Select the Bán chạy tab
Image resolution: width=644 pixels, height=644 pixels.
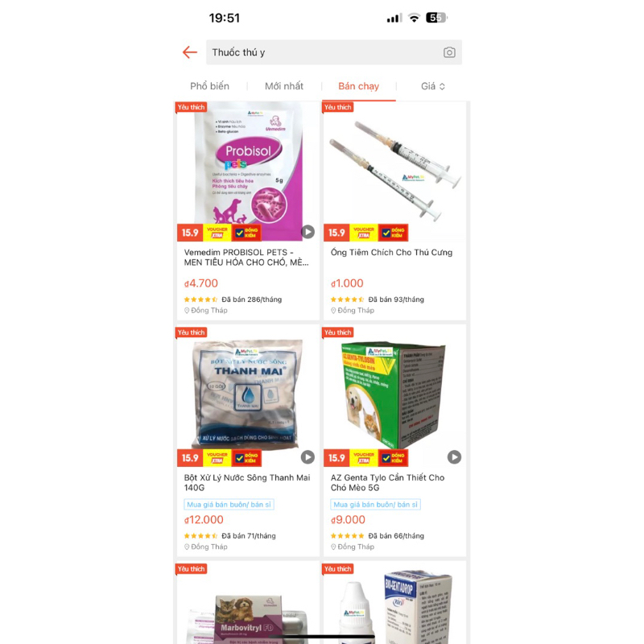(358, 86)
